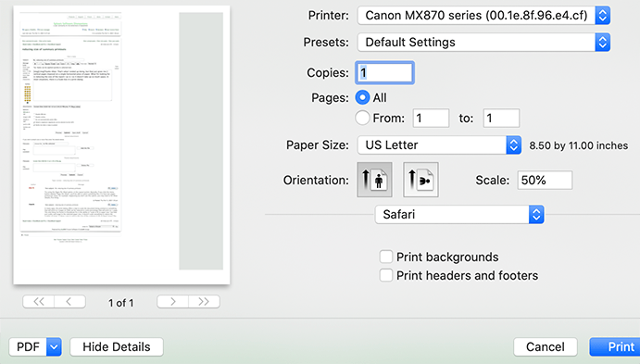The image size is (640, 364).
Task: Select the From page range radio button
Action: pyautogui.click(x=362, y=118)
